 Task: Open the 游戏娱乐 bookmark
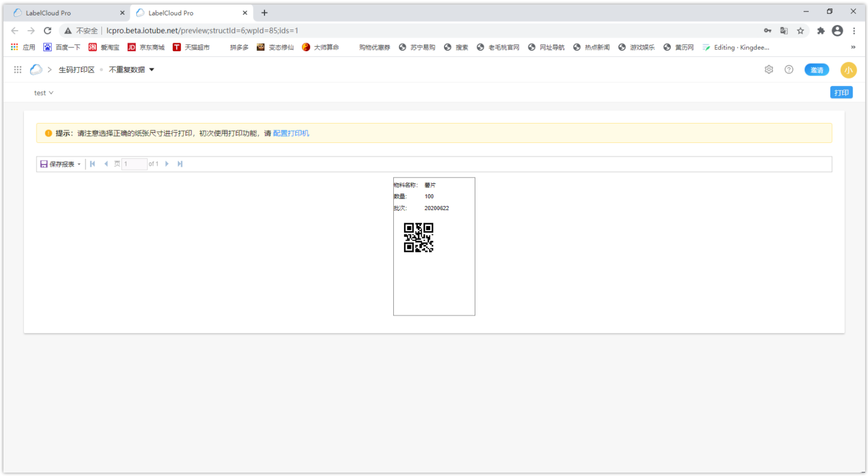pos(637,47)
